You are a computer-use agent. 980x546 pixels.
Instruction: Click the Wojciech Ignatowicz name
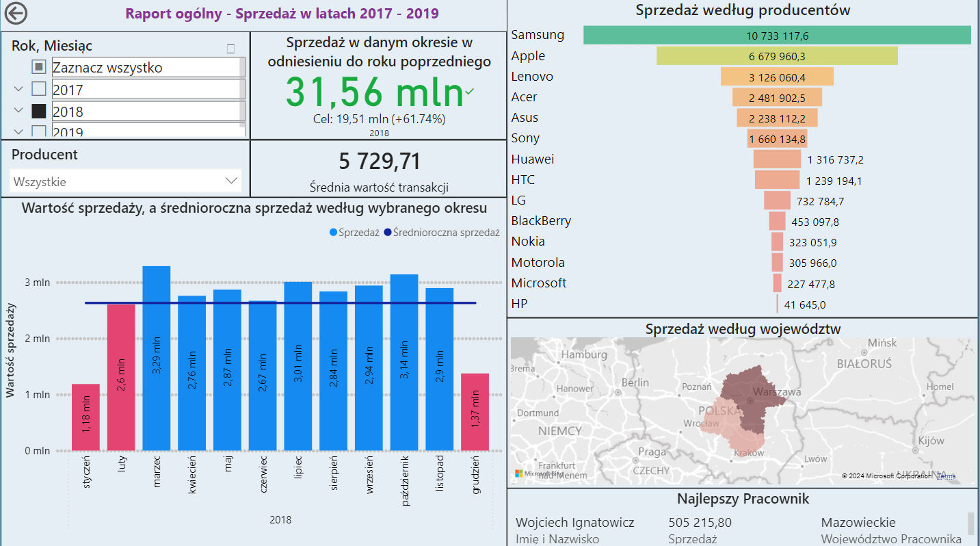point(575,523)
